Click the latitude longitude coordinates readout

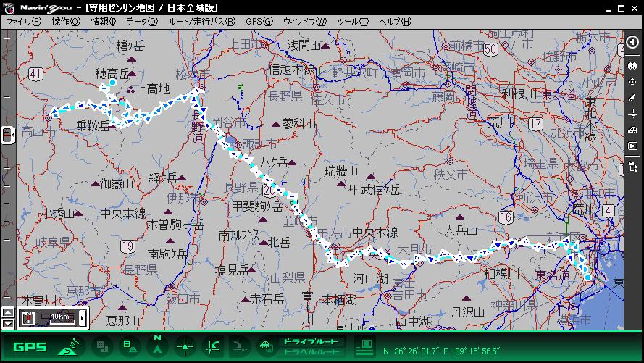(440, 351)
